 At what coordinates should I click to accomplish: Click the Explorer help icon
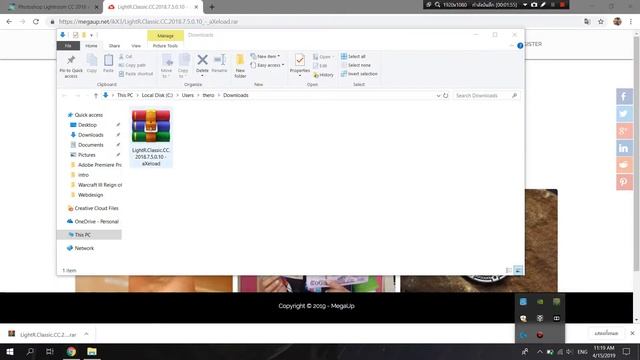click(x=520, y=46)
